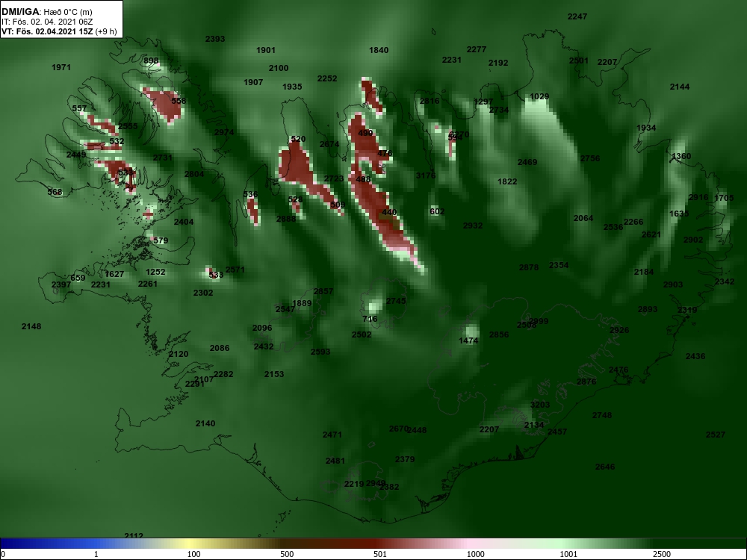Click the map value 1971

(61, 68)
